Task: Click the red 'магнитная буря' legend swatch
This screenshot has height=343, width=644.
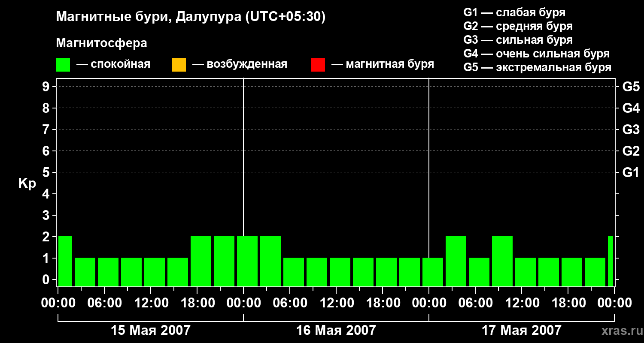Action: pyautogui.click(x=318, y=64)
